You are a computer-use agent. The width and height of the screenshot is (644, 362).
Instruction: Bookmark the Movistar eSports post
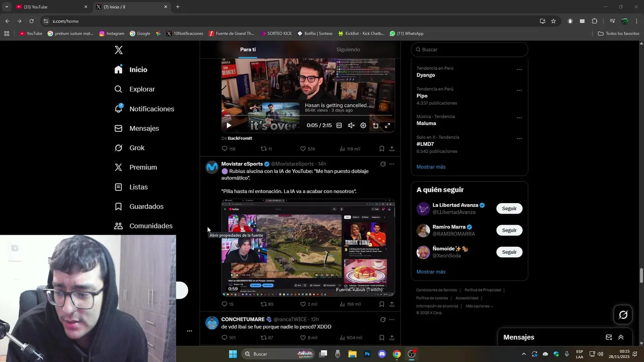click(381, 304)
